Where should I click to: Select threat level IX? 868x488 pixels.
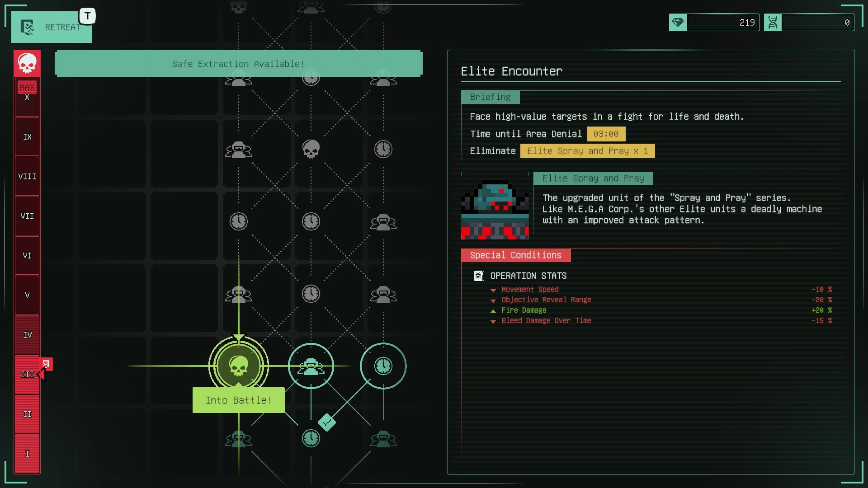coord(27,137)
